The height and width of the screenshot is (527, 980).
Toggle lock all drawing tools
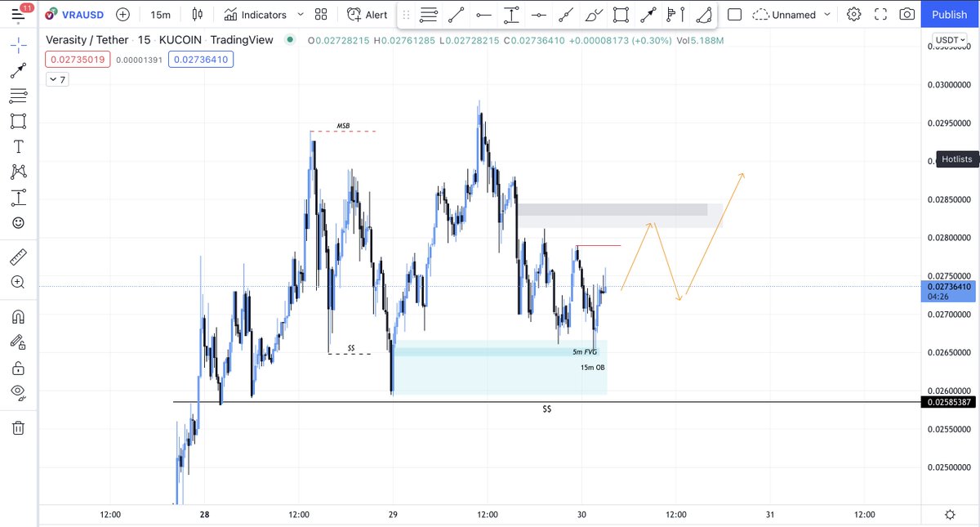click(18, 367)
